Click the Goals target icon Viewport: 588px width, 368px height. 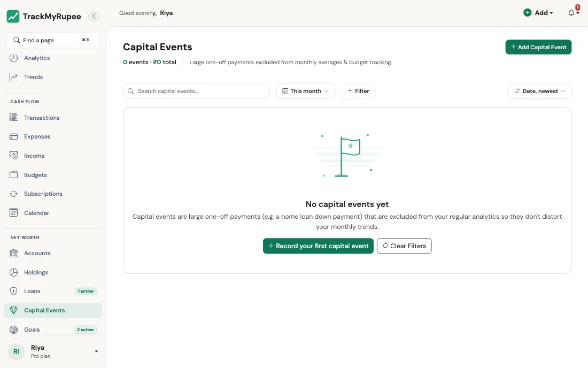click(x=13, y=329)
